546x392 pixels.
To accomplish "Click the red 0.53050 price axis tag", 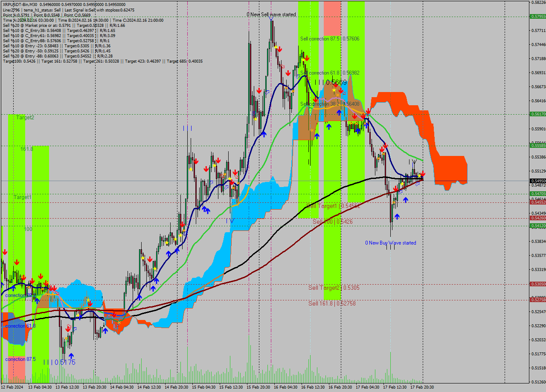I will click(537, 284).
